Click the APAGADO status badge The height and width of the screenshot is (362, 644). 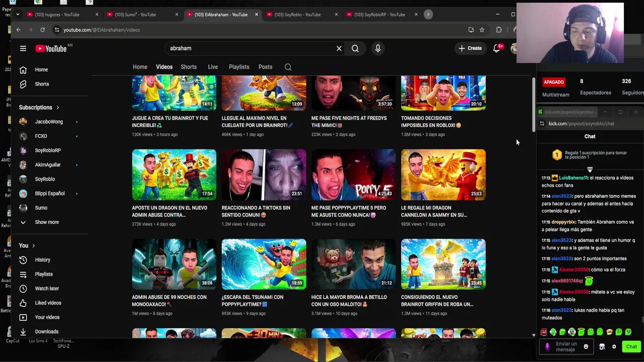(x=553, y=82)
